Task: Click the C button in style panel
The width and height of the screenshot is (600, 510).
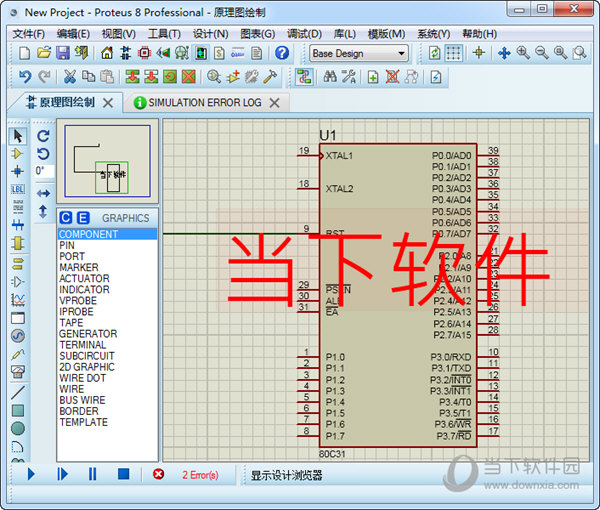Action: (65, 218)
